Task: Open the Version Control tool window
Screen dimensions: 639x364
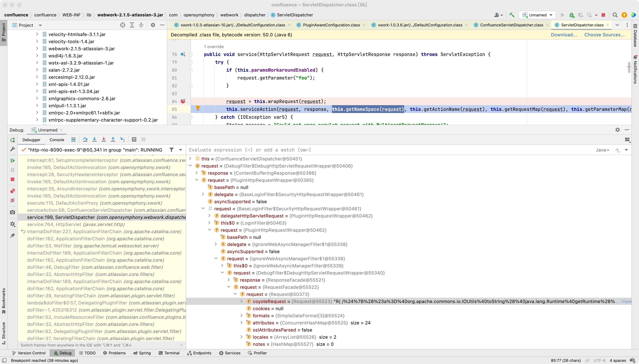Action: coord(29,353)
